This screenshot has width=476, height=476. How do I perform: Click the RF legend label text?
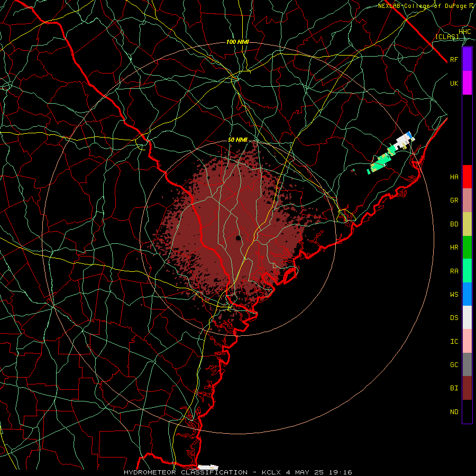click(454, 60)
